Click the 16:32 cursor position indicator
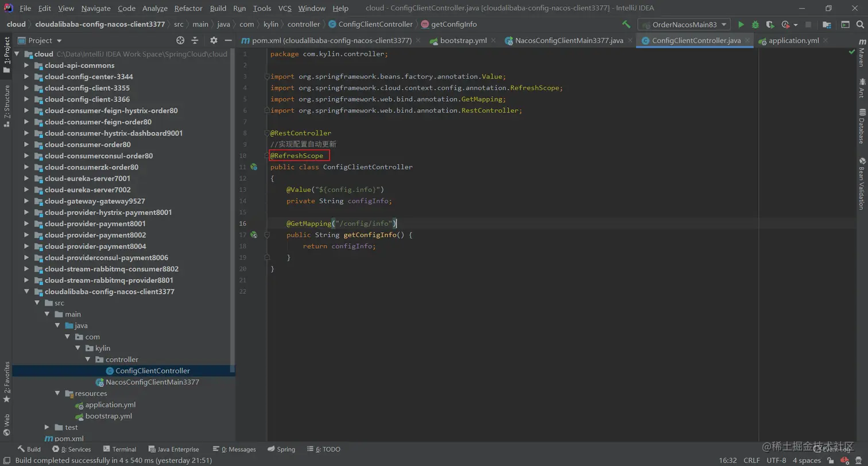Image resolution: width=868 pixels, height=466 pixels. pyautogui.click(x=728, y=460)
